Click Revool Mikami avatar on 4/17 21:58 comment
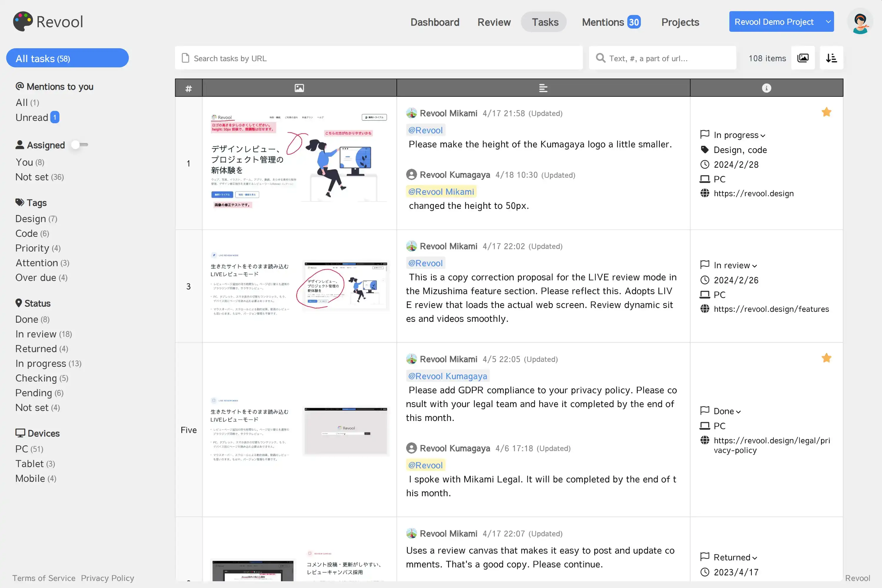The width and height of the screenshot is (882, 588). [411, 113]
